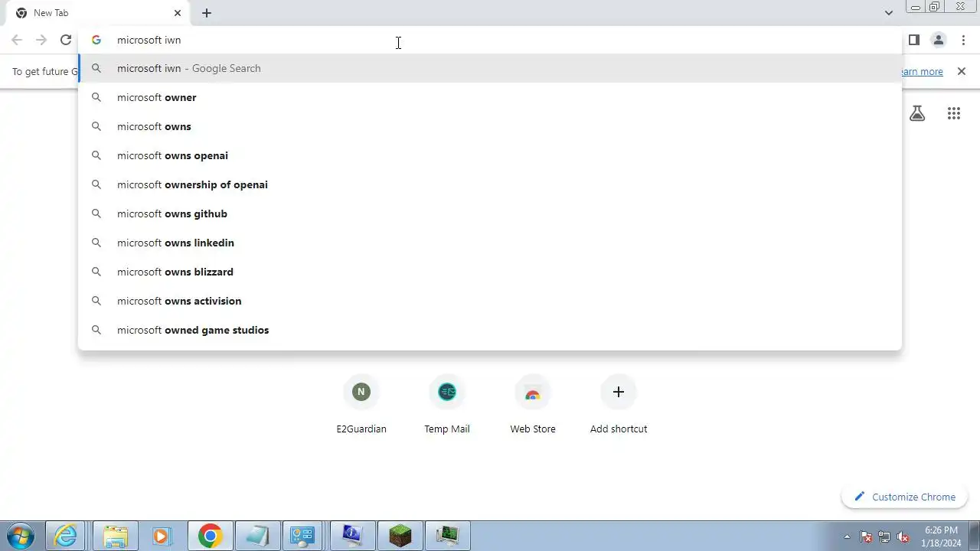The image size is (980, 551).
Task: Open the tab search dropdown arrow
Action: 888,13
